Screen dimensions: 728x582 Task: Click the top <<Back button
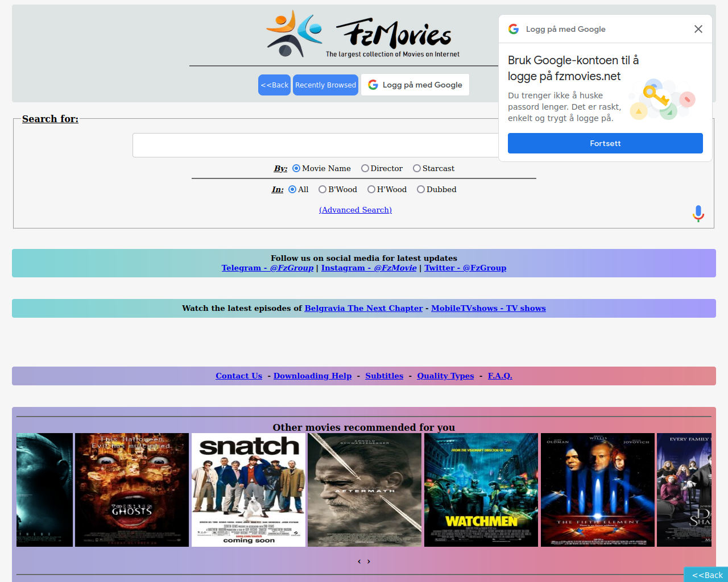pyautogui.click(x=274, y=85)
